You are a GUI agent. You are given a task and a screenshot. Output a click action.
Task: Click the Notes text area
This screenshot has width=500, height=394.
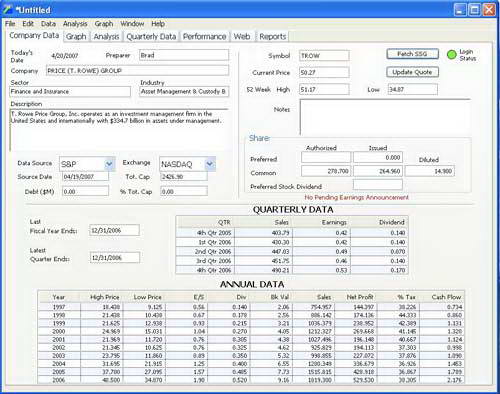pos(385,117)
